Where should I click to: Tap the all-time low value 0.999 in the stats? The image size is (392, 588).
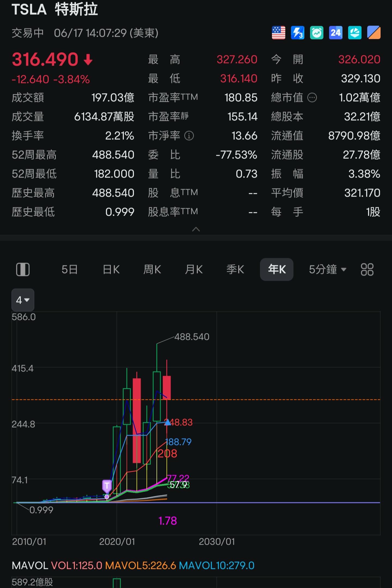click(x=120, y=212)
